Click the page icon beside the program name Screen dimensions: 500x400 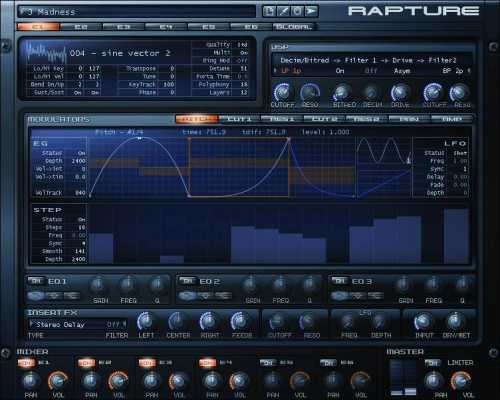(x=269, y=11)
